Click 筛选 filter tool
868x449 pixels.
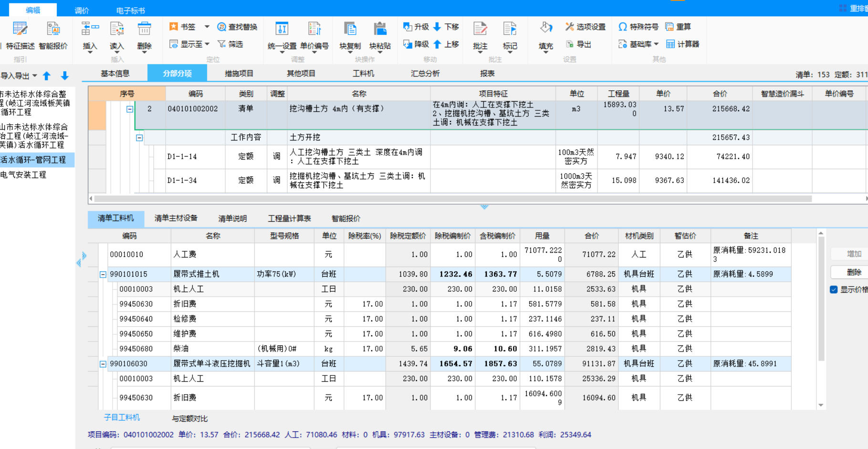pyautogui.click(x=230, y=44)
